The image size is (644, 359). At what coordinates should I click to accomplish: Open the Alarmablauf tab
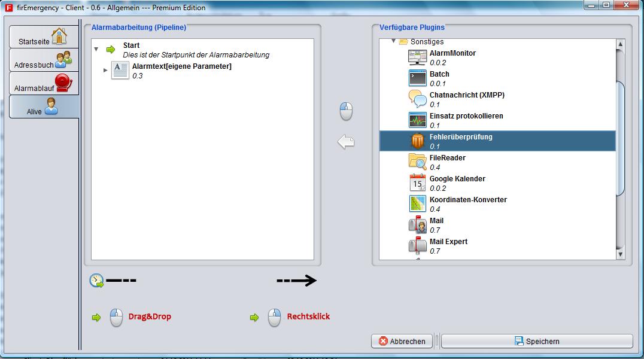[x=44, y=84]
